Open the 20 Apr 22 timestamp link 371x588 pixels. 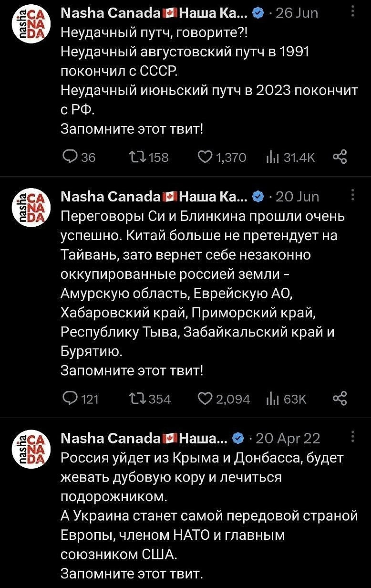point(288,438)
